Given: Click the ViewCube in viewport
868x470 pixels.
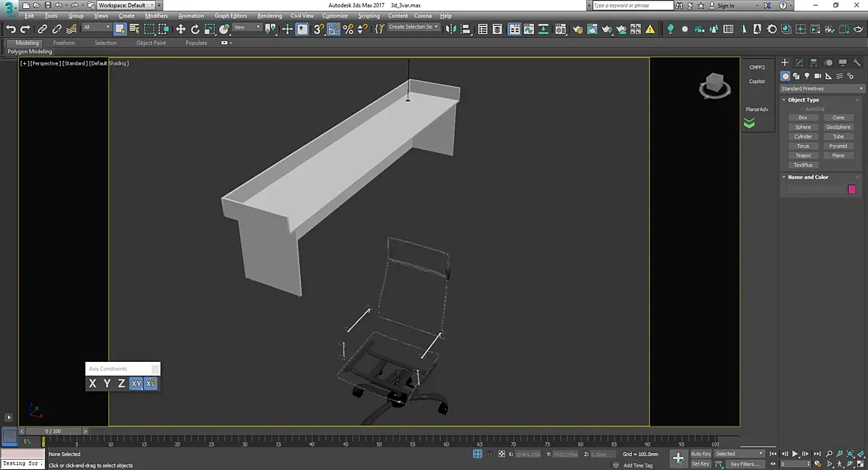Looking at the screenshot, I should tap(715, 86).
